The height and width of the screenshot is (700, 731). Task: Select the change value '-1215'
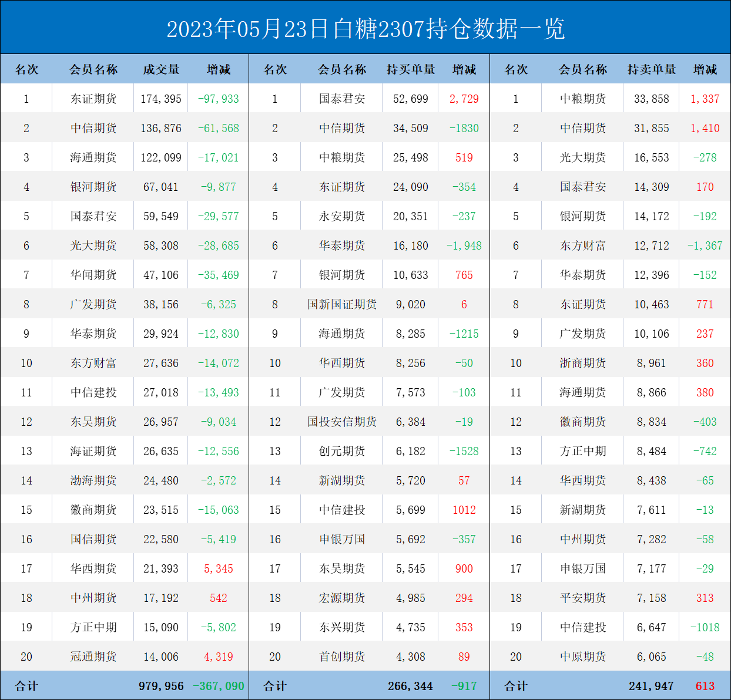click(464, 334)
